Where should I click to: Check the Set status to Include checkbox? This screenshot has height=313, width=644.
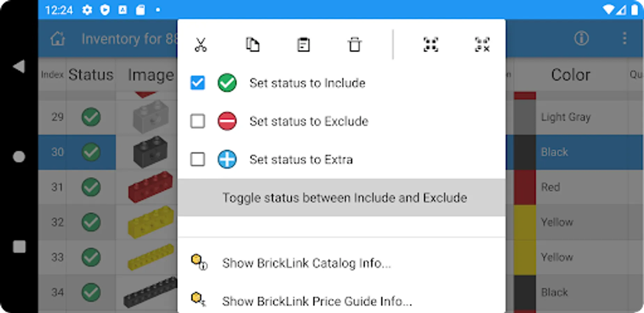(198, 83)
